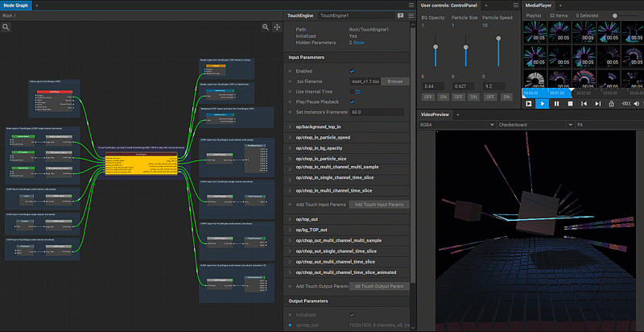Switch to the Node Graph tab
The height and width of the screenshot is (332, 644).
(15, 6)
